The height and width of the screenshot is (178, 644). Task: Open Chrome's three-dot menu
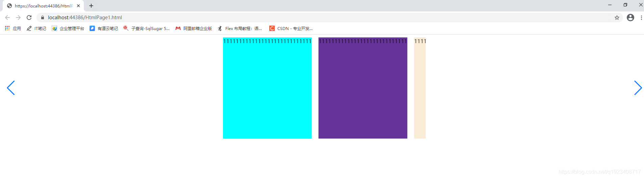(641, 18)
